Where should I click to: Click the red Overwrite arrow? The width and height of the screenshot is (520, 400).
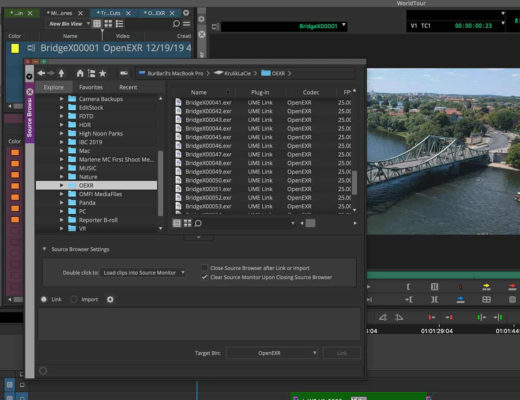(512, 287)
